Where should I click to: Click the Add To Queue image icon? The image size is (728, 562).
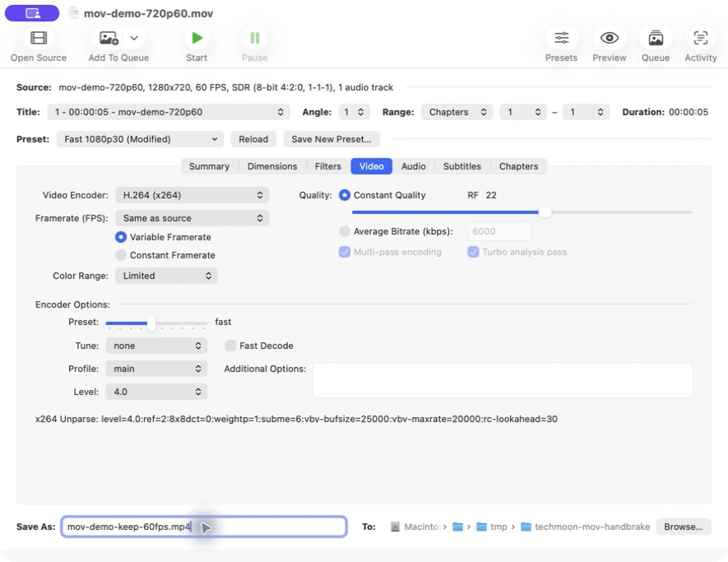(109, 38)
